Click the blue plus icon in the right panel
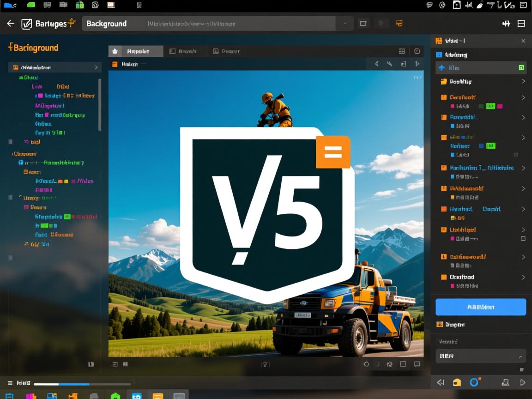Viewport: 532px width, 399px height. tap(441, 68)
